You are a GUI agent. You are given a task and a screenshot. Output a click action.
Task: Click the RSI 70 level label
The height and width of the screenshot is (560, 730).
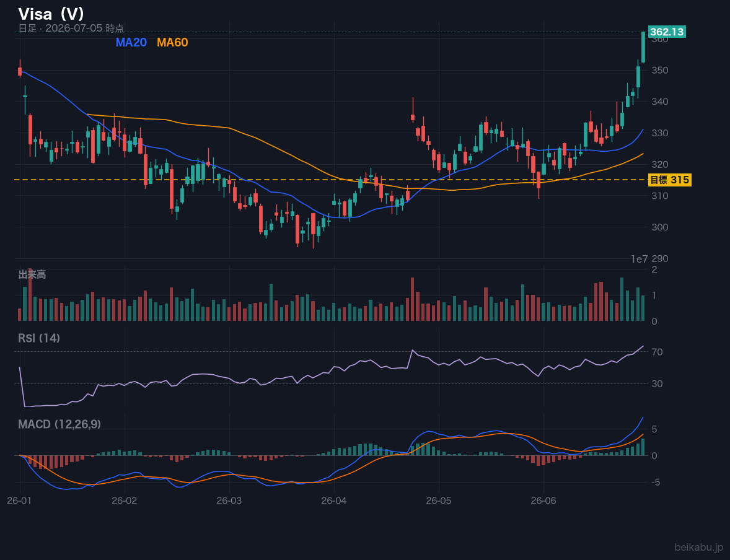coord(657,352)
